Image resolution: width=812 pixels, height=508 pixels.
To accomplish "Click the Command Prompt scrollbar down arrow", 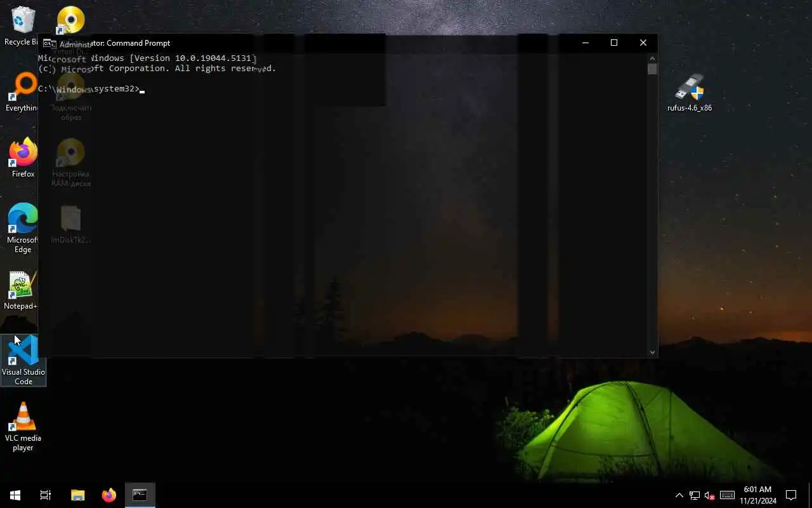I will pyautogui.click(x=652, y=352).
